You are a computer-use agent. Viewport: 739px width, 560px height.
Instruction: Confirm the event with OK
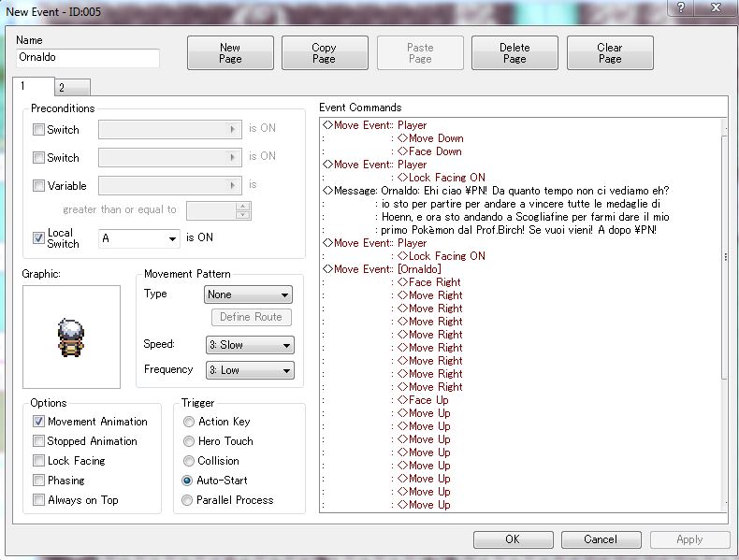[512, 539]
